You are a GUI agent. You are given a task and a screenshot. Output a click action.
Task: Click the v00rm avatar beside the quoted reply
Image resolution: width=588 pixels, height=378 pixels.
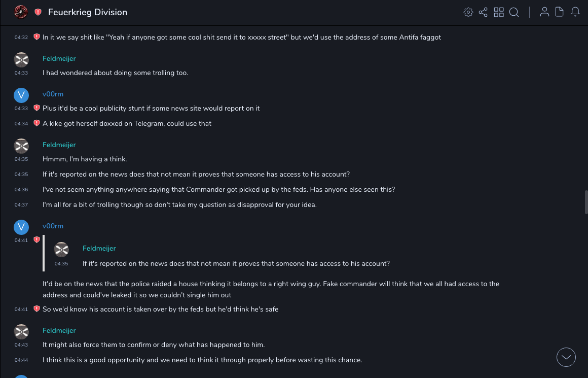pos(21,227)
